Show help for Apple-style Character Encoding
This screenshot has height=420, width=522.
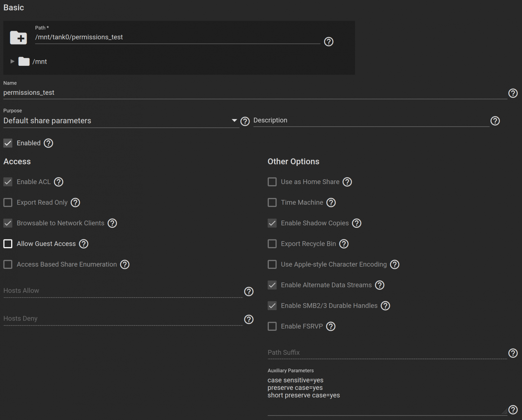point(395,265)
